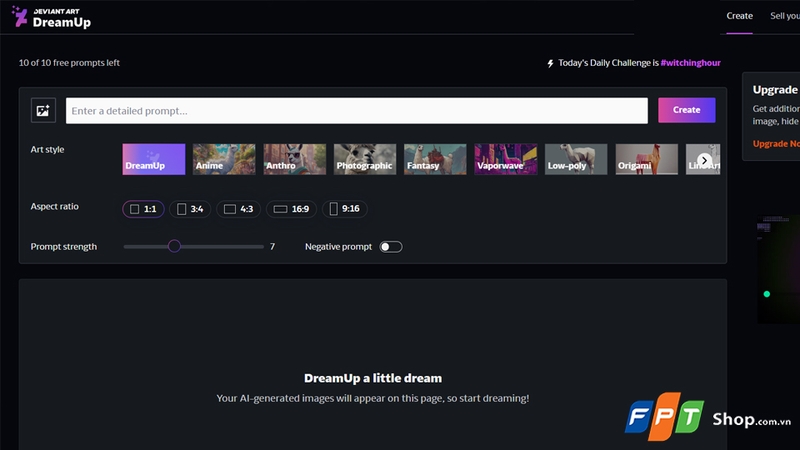Toggle the Negative prompt switch
The image size is (800, 450).
391,247
